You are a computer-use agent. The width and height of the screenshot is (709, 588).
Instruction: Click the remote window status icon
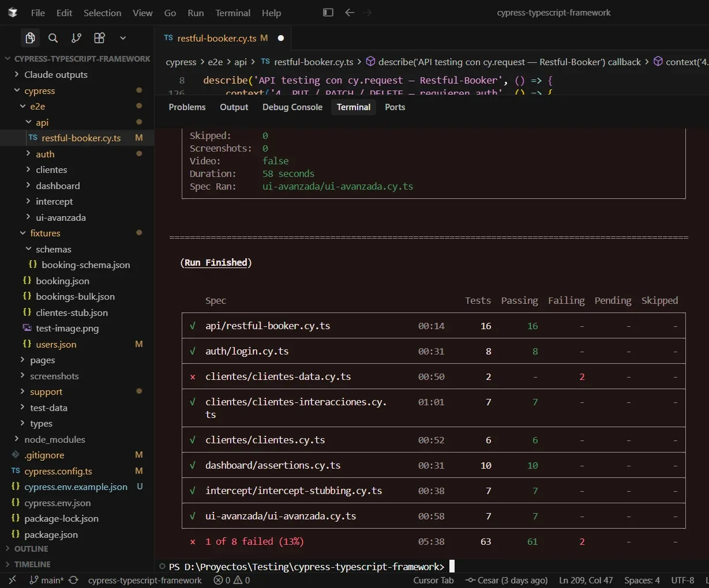tap(13, 581)
